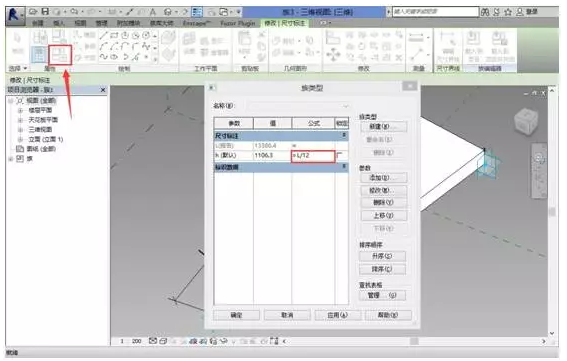
Task: Click the 1 : 200 view scale
Action: click(x=131, y=341)
